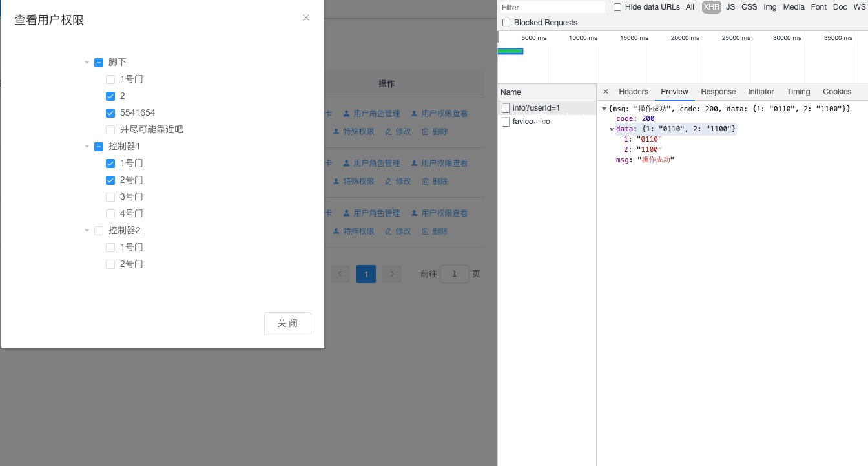The height and width of the screenshot is (466, 868).
Task: Select the Preview tab
Action: pyautogui.click(x=674, y=92)
